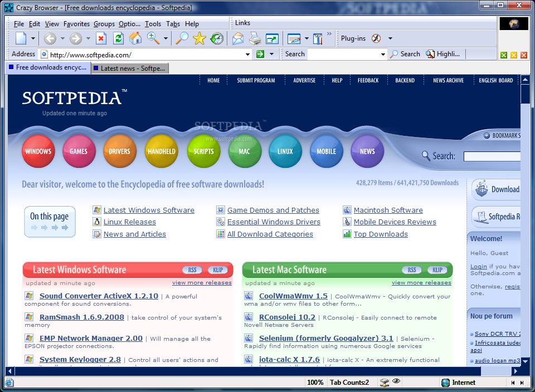Expand the Go button dropdown arrow
The width and height of the screenshot is (535, 392).
pyautogui.click(x=271, y=54)
